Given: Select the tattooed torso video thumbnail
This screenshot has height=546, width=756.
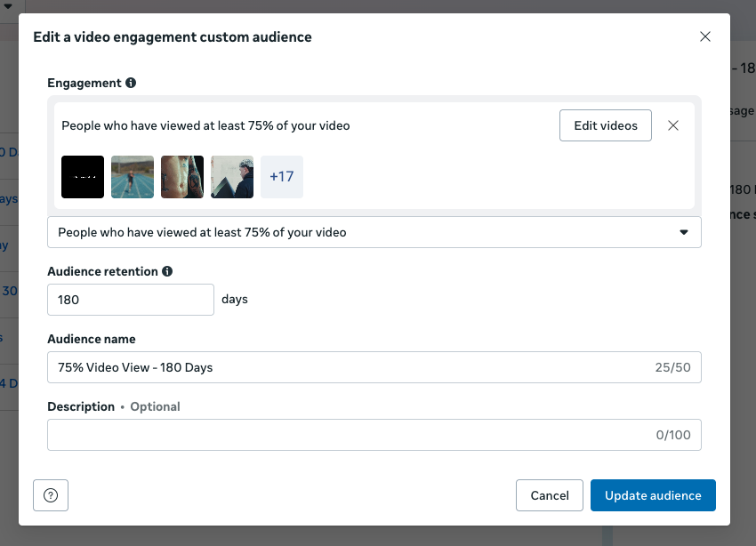Looking at the screenshot, I should (x=182, y=177).
